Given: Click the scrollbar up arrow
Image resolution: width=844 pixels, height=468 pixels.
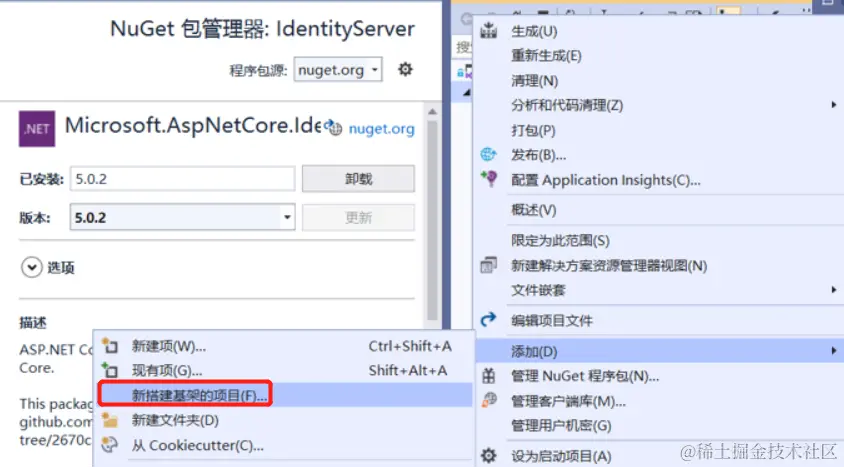Looking at the screenshot, I should pos(432,111).
